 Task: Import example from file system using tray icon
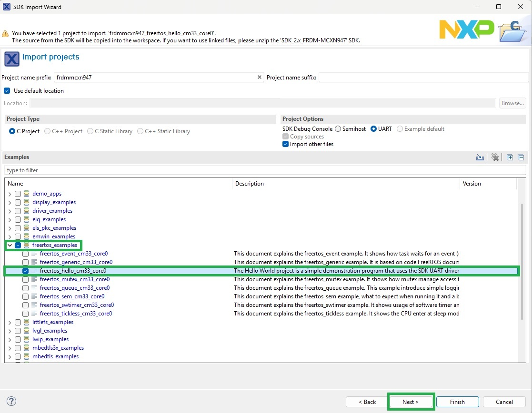pyautogui.click(x=480, y=157)
